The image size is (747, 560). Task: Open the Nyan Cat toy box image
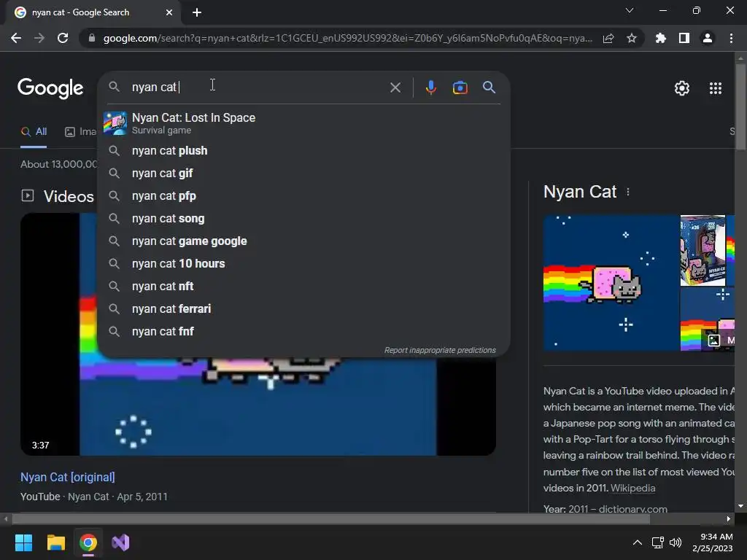tap(703, 251)
